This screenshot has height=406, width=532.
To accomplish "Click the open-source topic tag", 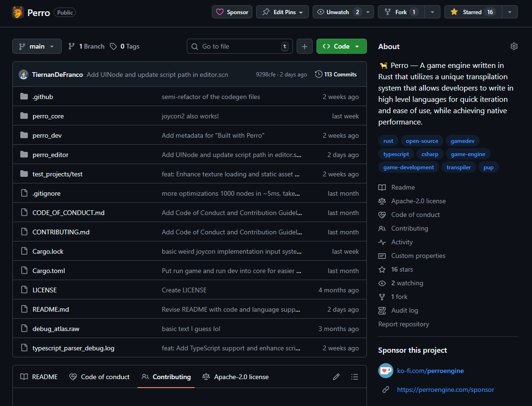I will 422,141.
